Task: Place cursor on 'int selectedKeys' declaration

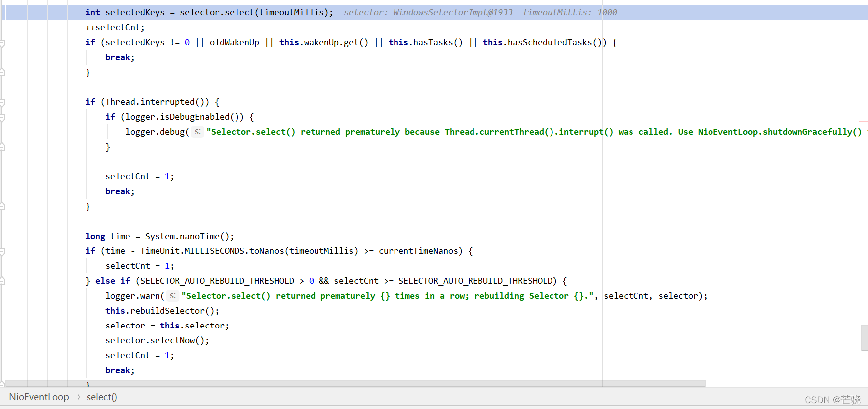Action: 125,12
